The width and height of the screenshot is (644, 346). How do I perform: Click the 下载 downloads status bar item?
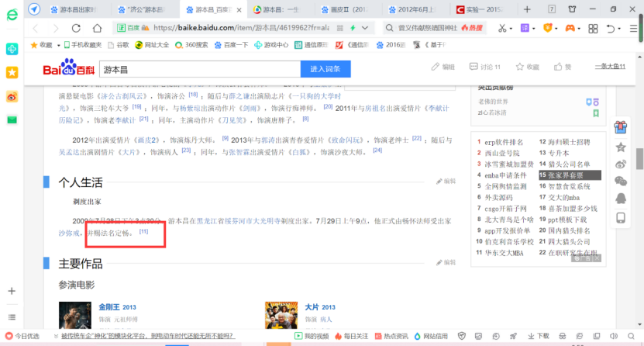(539, 336)
